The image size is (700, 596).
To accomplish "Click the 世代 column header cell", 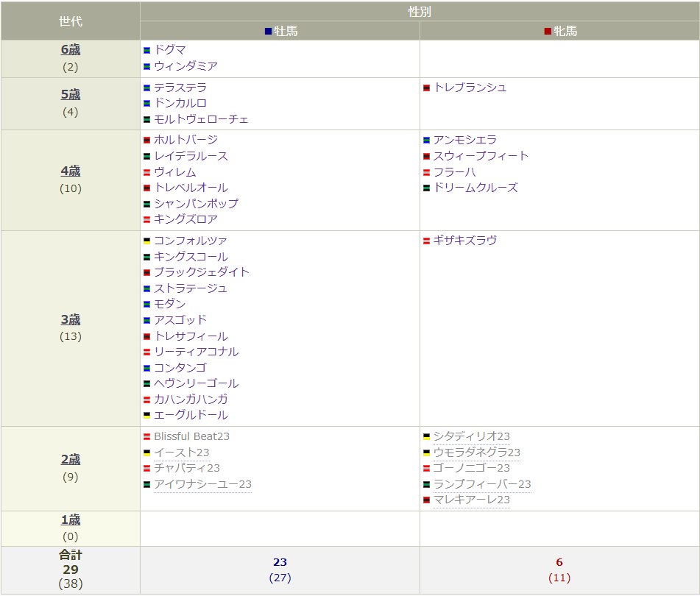I will point(71,21).
